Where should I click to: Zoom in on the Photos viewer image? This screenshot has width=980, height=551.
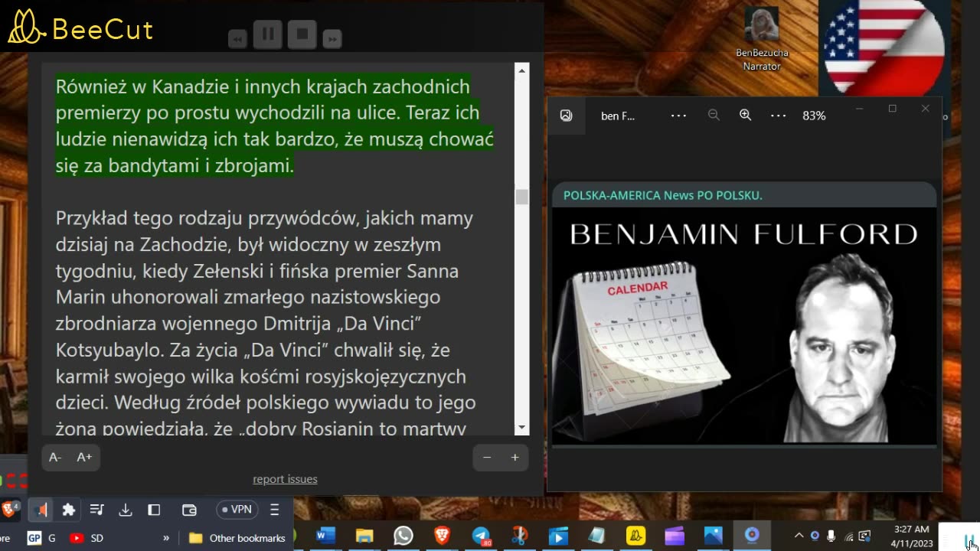coord(745,116)
